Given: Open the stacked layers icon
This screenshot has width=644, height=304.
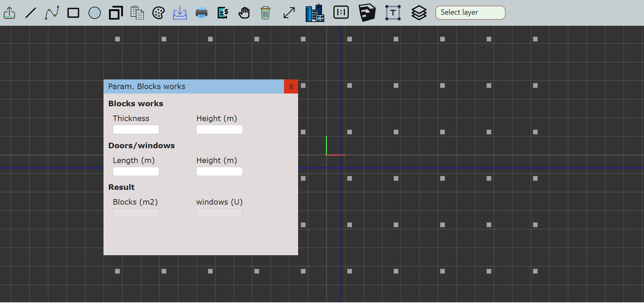Looking at the screenshot, I should tap(419, 13).
